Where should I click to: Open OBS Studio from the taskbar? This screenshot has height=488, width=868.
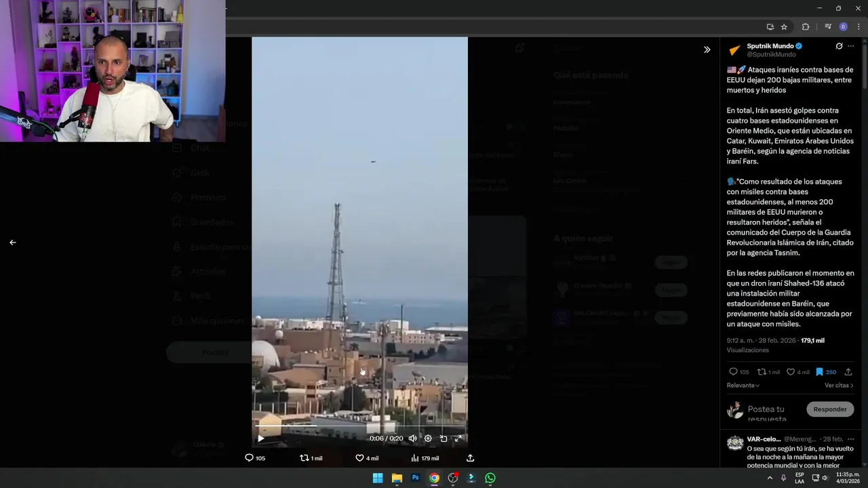(x=453, y=478)
